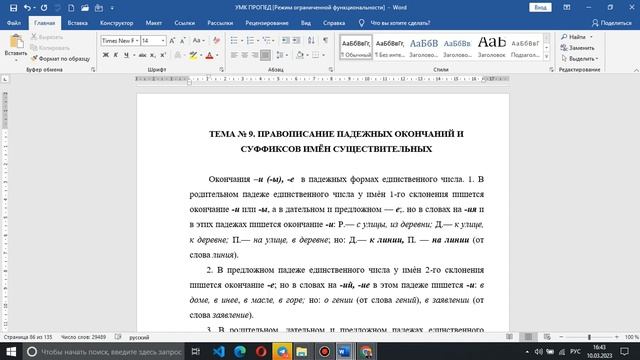Toggle superscript x² formatting
This screenshot has height=360, width=640.
point(162,55)
